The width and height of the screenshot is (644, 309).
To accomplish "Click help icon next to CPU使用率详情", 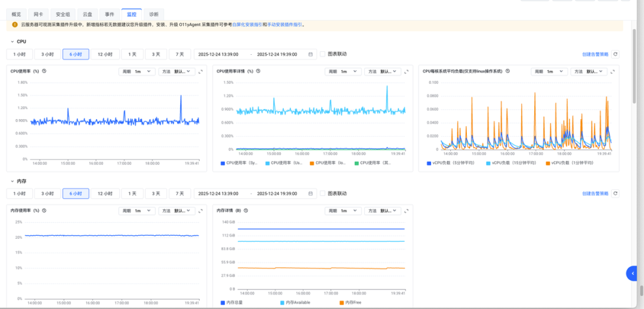I will tap(259, 71).
